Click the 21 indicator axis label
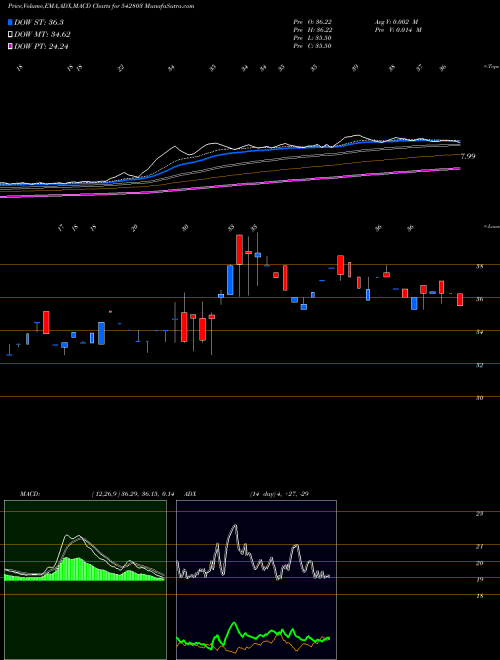 [x=479, y=547]
